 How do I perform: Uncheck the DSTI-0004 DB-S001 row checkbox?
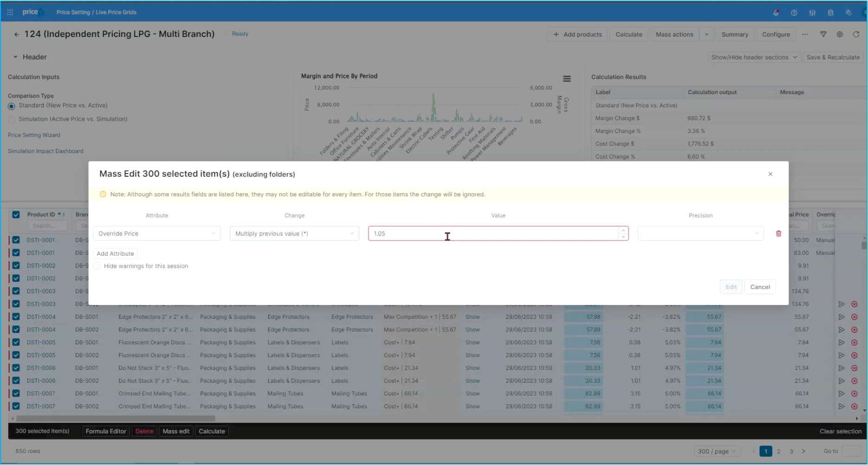16,316
